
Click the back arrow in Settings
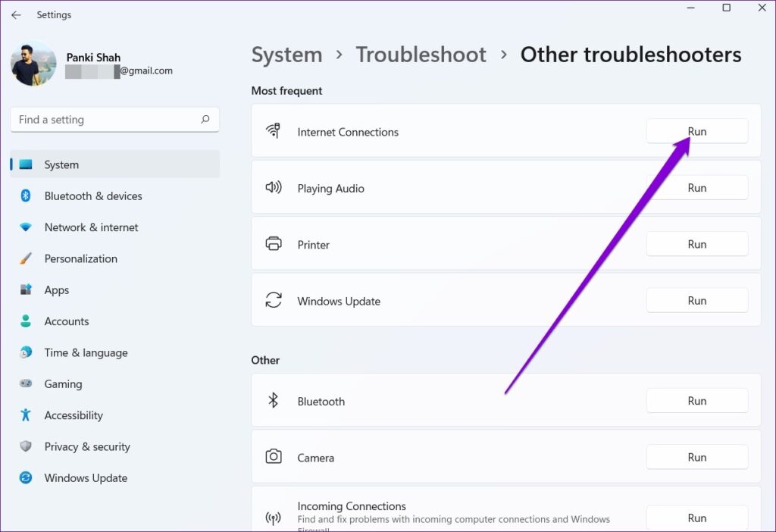15,14
